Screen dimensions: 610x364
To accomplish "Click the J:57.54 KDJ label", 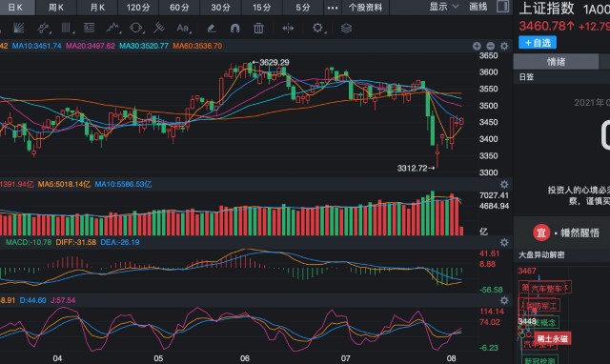I will (63, 300).
